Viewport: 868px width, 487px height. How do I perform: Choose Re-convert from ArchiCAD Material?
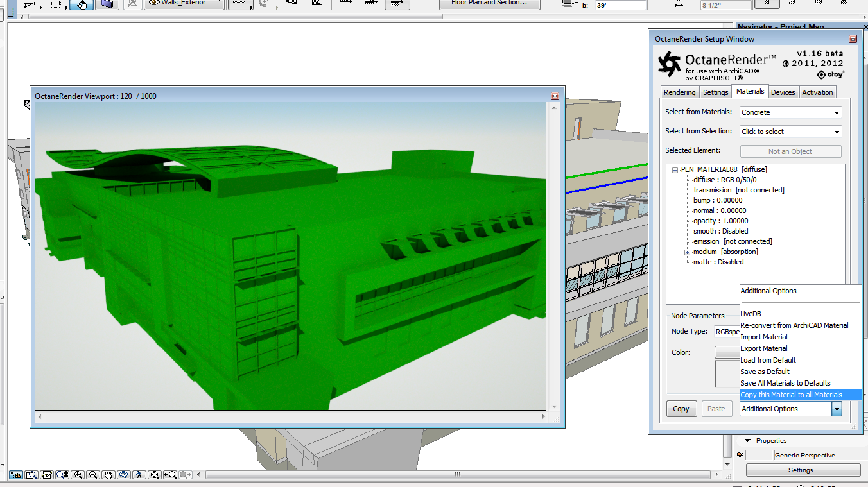[x=801, y=325]
